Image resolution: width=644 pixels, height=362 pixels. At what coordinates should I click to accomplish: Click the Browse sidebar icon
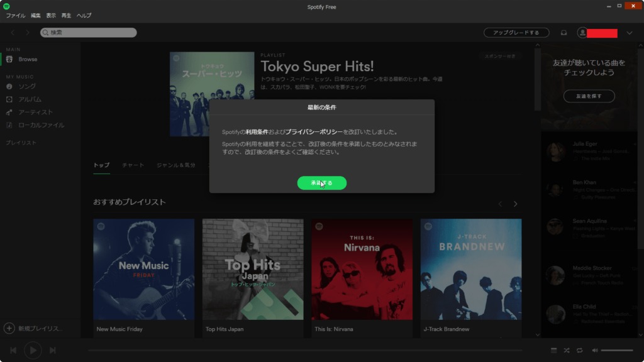(9, 59)
